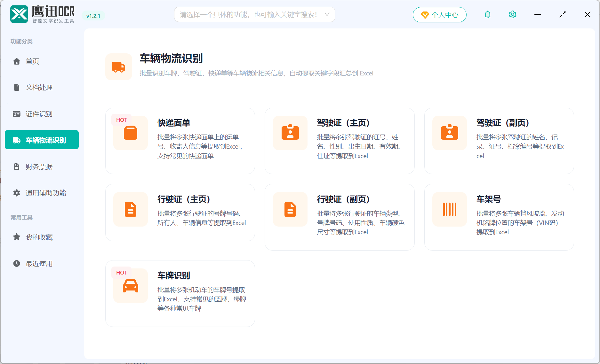Open the 行驶证（主页）card title

coord(184,199)
